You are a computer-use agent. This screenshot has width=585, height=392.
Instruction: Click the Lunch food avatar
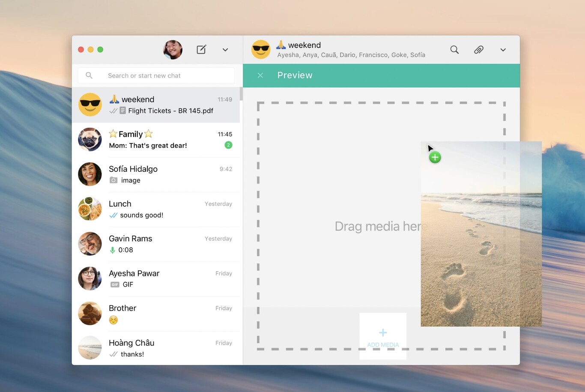click(x=90, y=209)
